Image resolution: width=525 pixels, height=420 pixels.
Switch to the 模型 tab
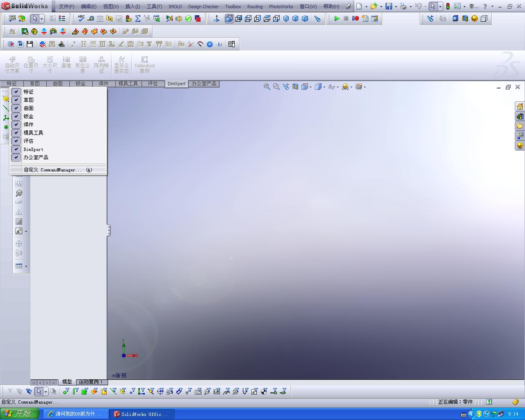pyautogui.click(x=67, y=382)
